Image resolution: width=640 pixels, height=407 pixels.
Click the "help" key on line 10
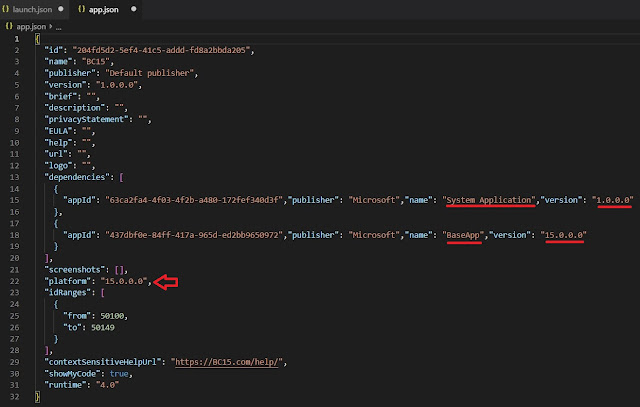coord(60,143)
